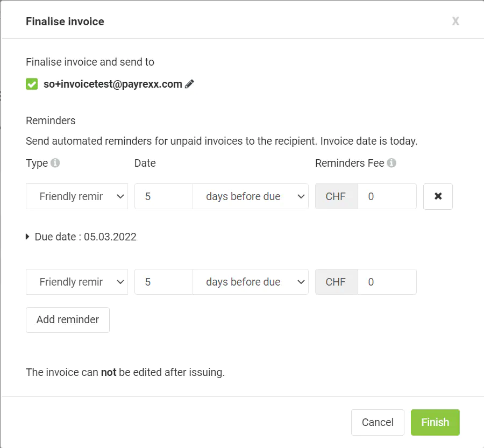Click the first row's CHF currency label
This screenshot has width=484, height=448.
[336, 196]
